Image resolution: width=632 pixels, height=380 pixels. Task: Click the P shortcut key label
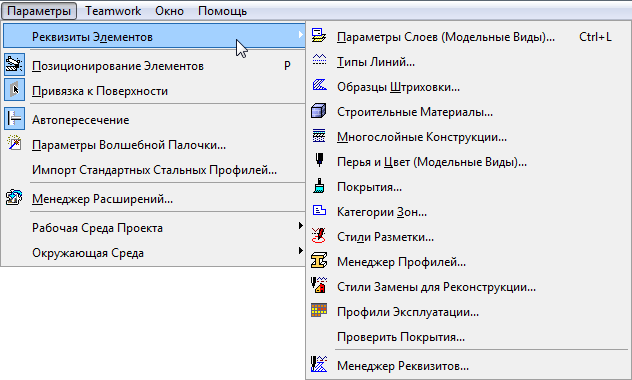287,65
